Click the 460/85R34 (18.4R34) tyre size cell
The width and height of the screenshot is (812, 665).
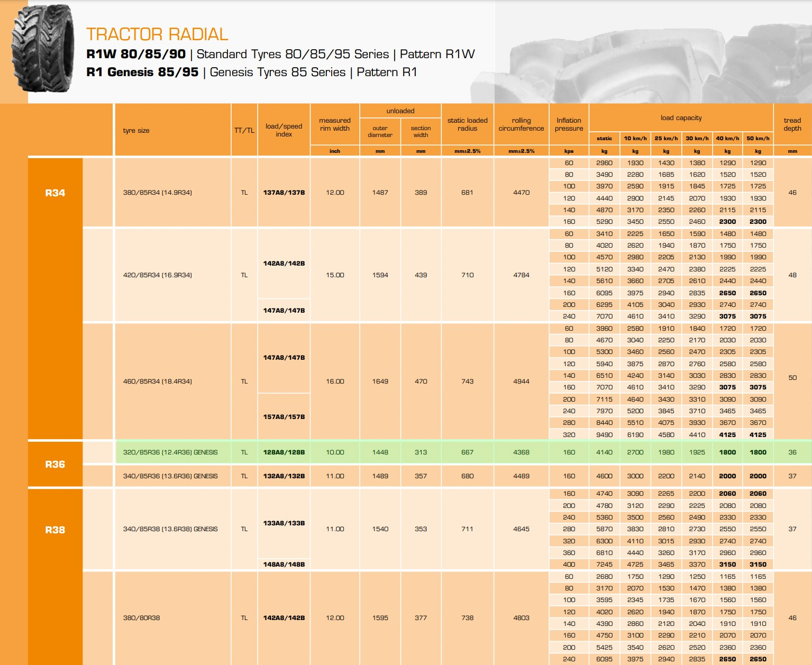158,381
